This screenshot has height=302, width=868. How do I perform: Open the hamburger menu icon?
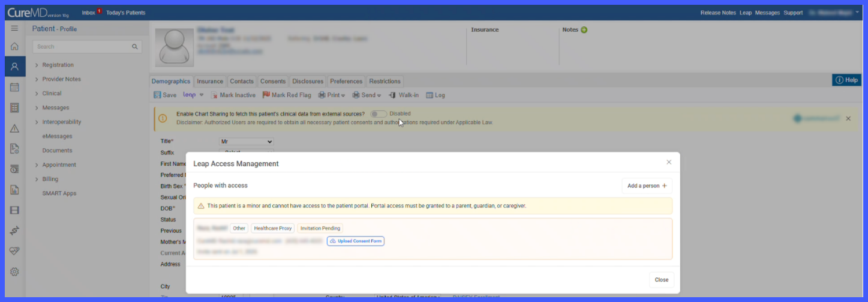(14, 28)
